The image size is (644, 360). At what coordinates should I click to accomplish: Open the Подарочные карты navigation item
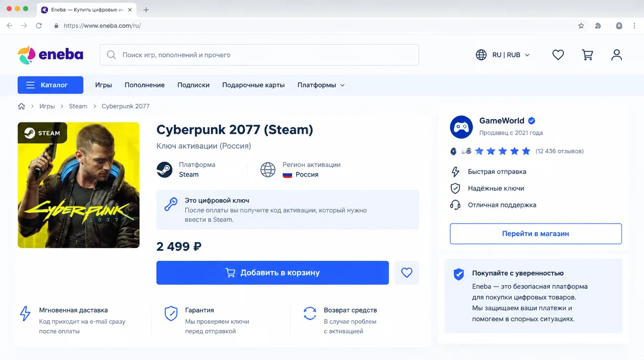click(253, 85)
